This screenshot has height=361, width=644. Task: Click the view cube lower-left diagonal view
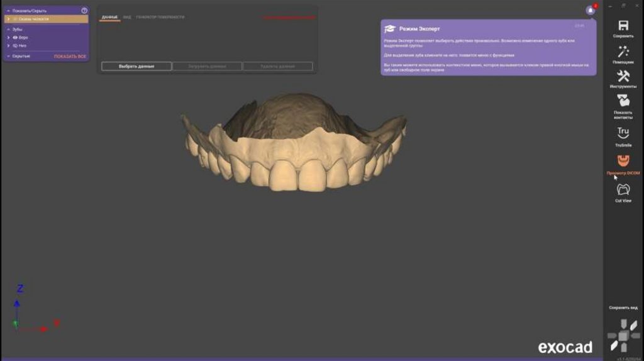(x=614, y=346)
